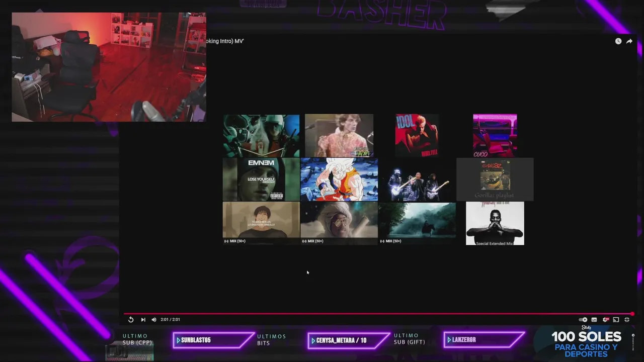Screen dimensions: 644x362
Task: Click the 2:01 / 2:01 time display
Action: (170, 320)
